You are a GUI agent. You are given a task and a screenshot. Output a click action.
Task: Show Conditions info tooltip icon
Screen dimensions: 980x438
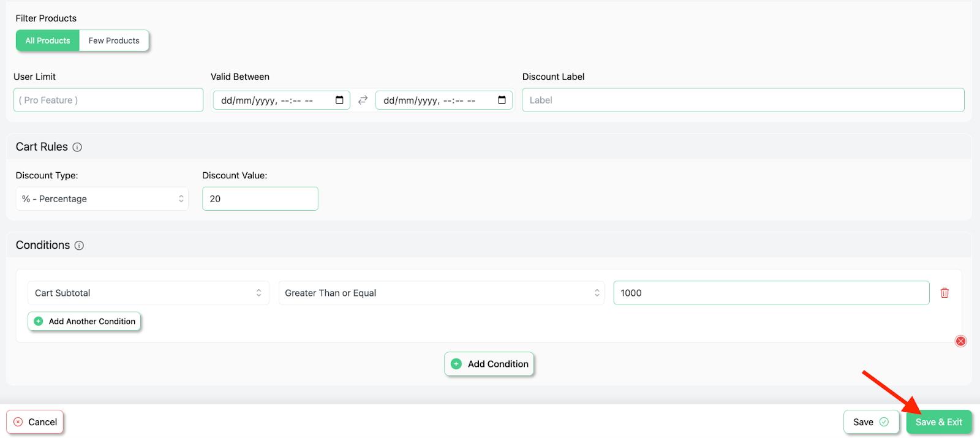point(79,246)
